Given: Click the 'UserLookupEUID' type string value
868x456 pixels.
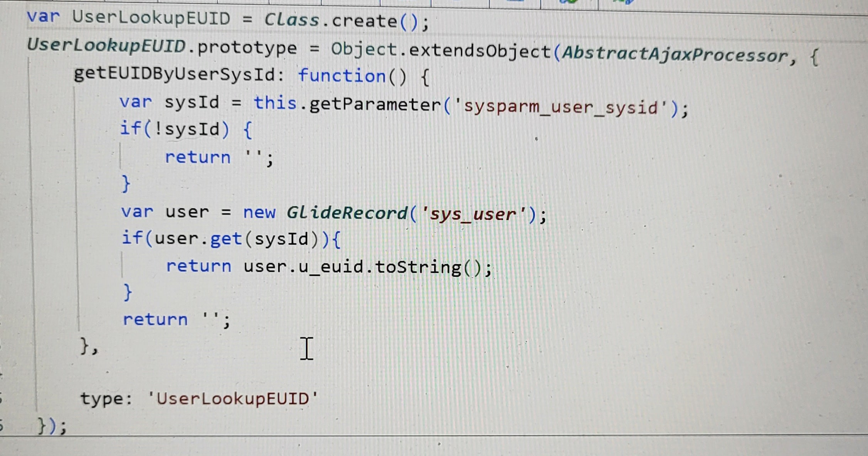Looking at the screenshot, I should [233, 399].
